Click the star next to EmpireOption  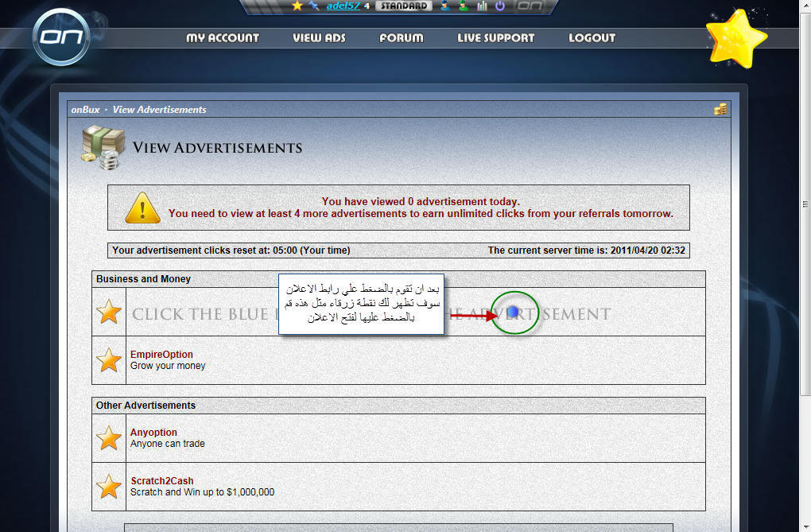[x=109, y=360]
